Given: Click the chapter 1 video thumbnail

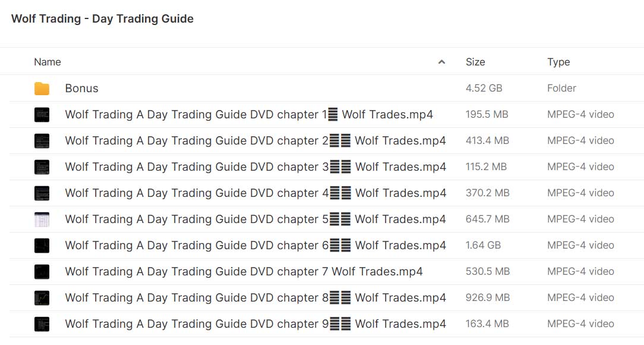Looking at the screenshot, I should [x=42, y=115].
